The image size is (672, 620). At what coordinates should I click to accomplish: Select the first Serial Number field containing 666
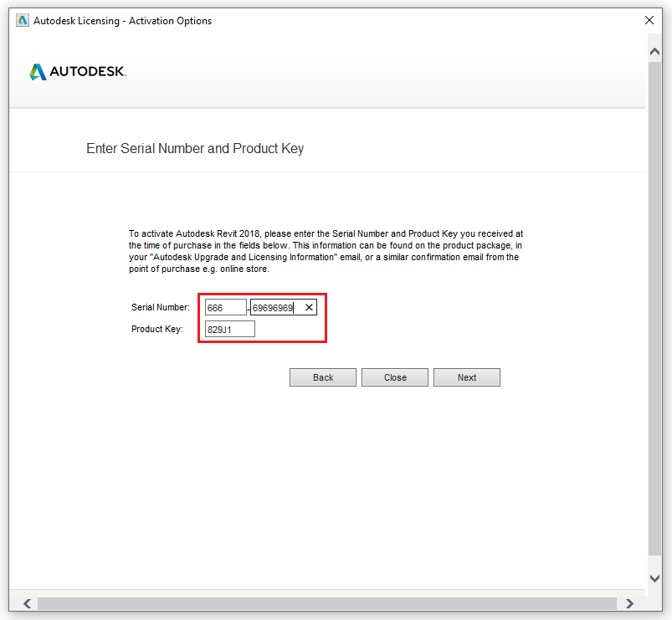coord(224,307)
